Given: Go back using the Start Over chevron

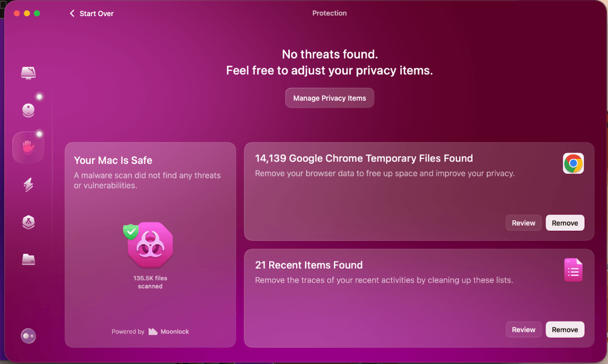Looking at the screenshot, I should click(x=72, y=13).
